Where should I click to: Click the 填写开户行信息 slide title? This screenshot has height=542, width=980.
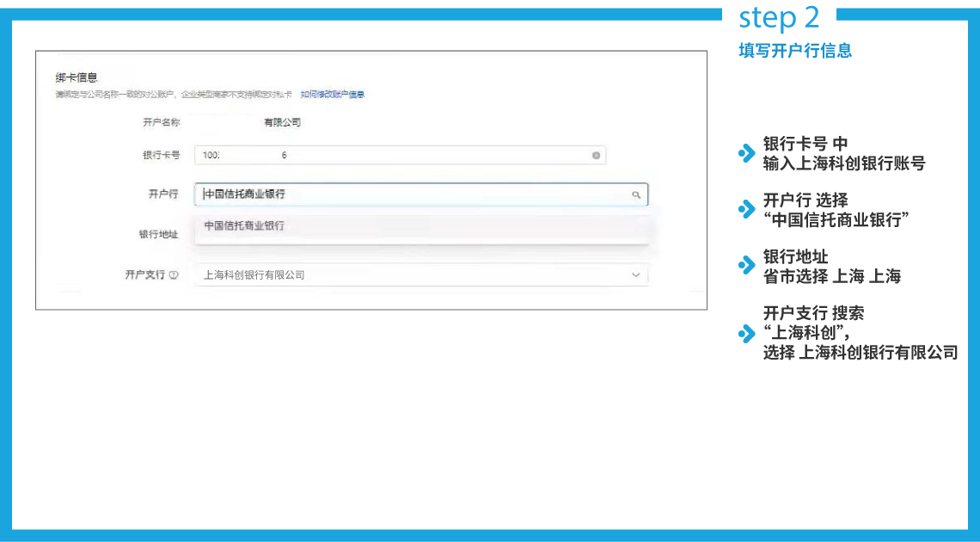795,51
